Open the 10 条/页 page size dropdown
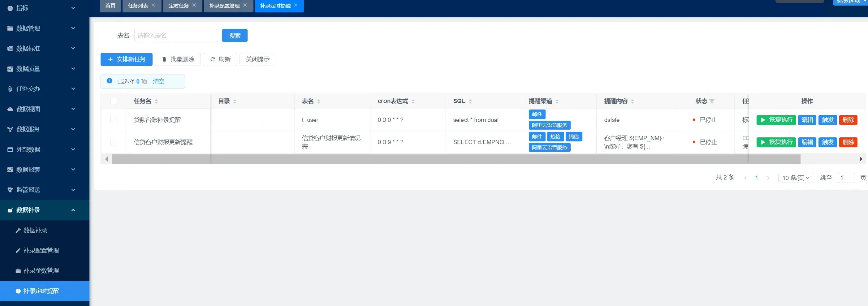This screenshot has height=306, width=868. coord(795,178)
